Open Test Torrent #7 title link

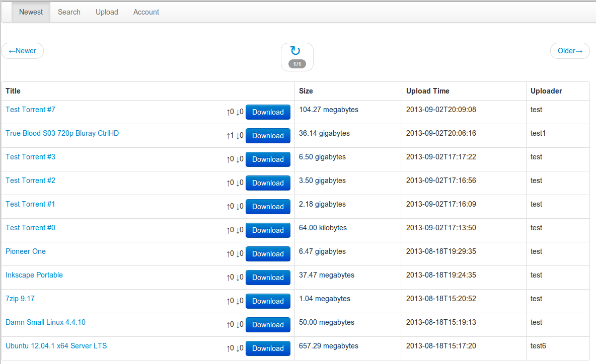pyautogui.click(x=30, y=110)
